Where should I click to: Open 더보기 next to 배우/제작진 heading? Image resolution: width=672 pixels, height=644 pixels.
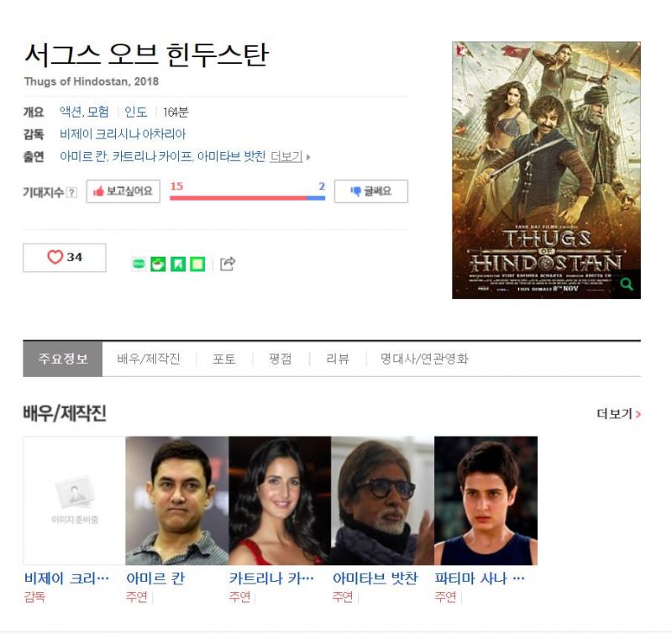tap(618, 414)
